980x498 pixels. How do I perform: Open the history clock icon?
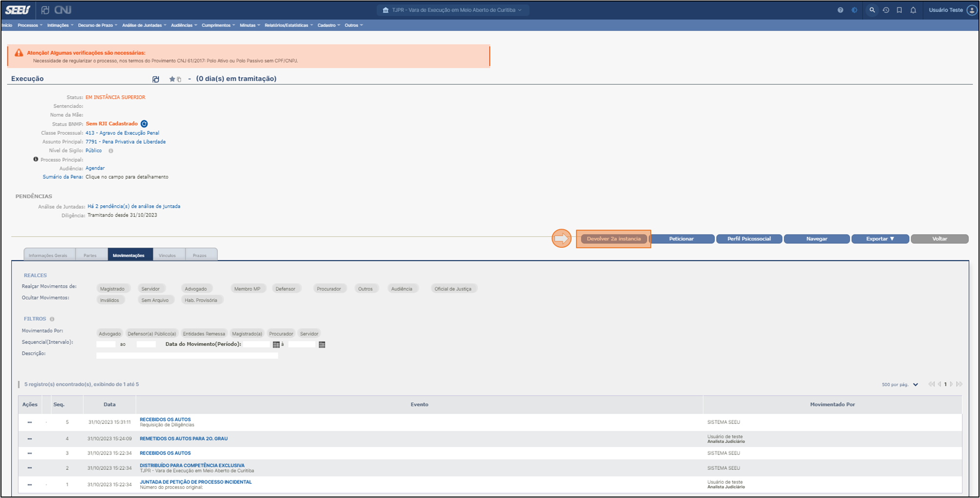tap(886, 10)
